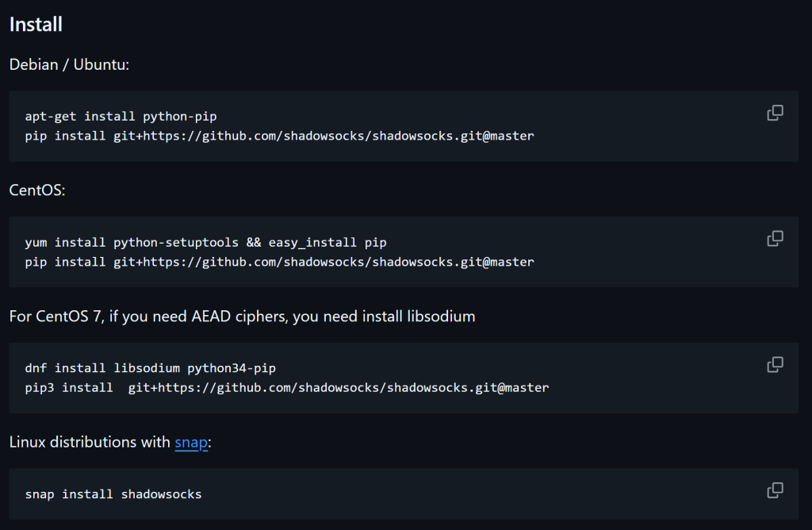The width and height of the screenshot is (812, 530).
Task: Copy the Debian / Ubuntu install commands
Action: point(775,113)
